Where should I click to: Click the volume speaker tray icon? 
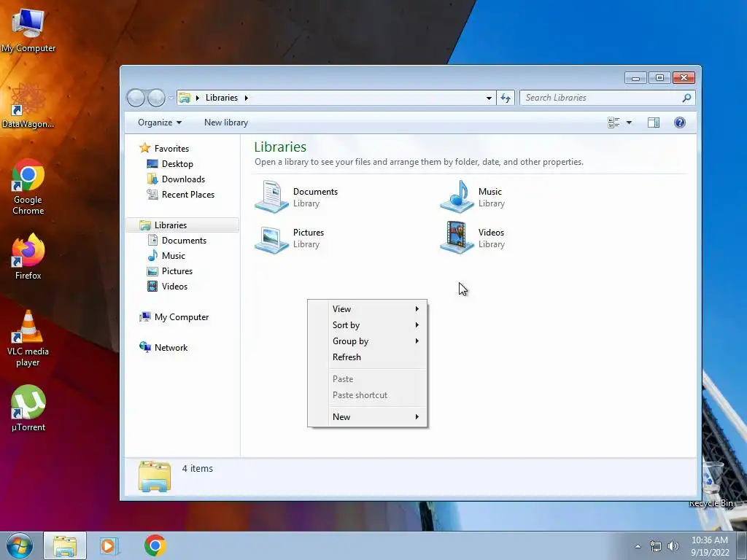[673, 546]
